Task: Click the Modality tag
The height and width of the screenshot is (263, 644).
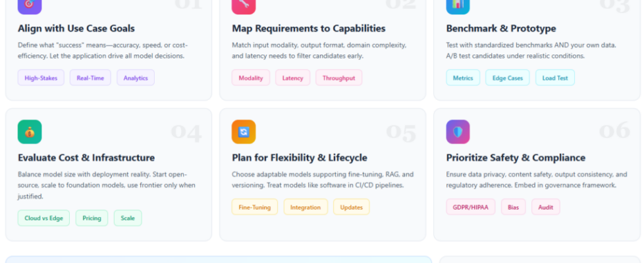Action: pyautogui.click(x=251, y=78)
